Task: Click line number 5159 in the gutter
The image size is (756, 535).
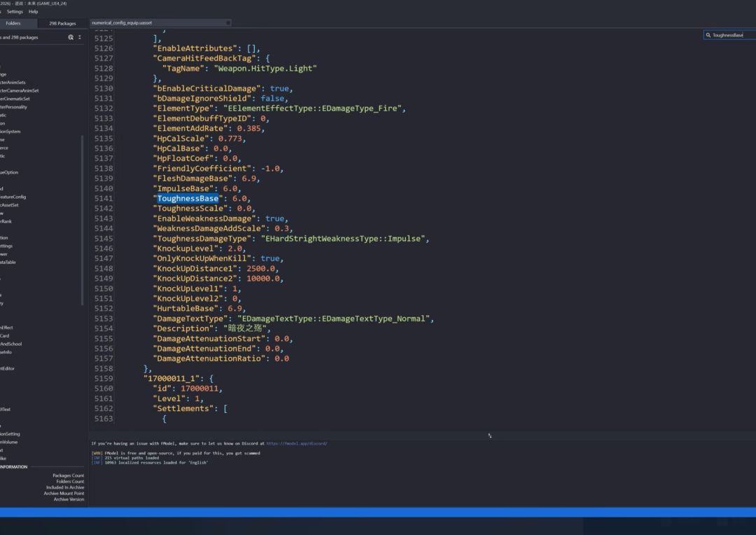Action: pos(103,379)
